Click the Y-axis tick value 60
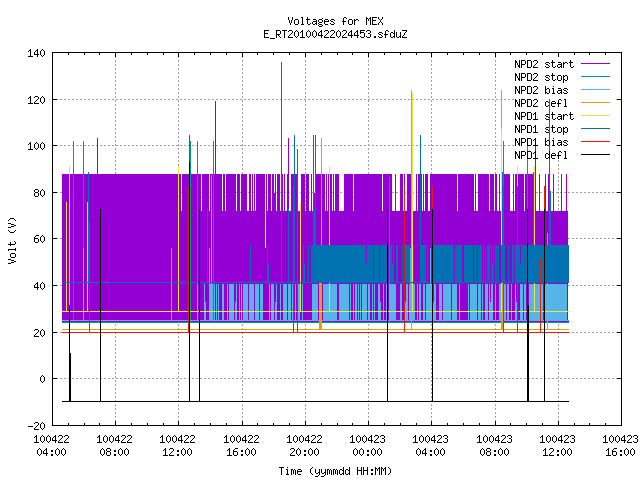This screenshot has height=480, width=640. pos(39,239)
